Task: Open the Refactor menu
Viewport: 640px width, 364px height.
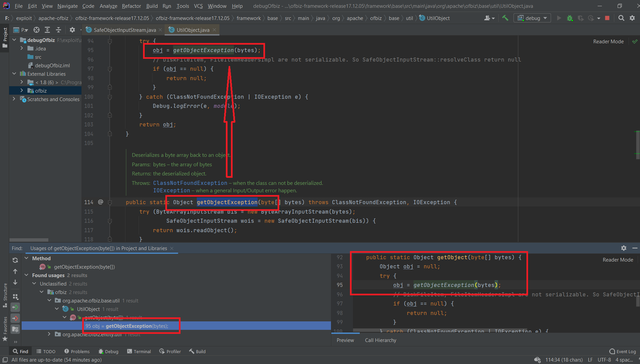Action: 131,6
